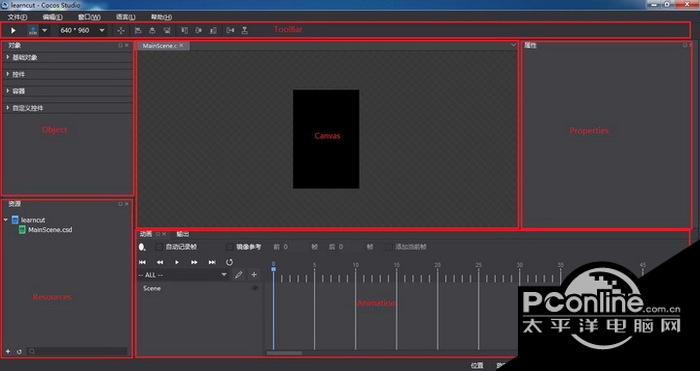Click frame 10 marker on timeline ruler
This screenshot has height=371, width=700.
(x=355, y=266)
